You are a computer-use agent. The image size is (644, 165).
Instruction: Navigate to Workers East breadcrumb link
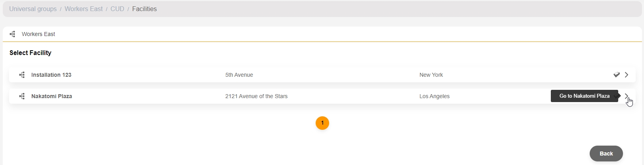84,9
